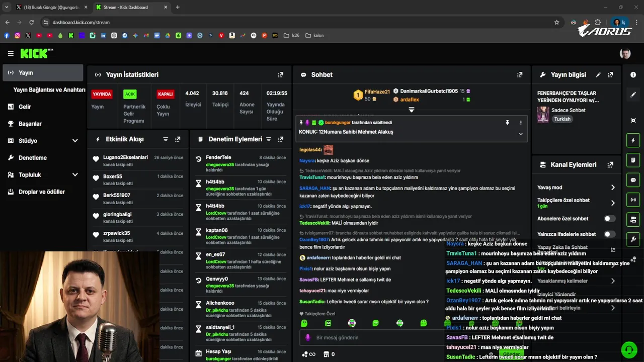Open Yayın Bağlantısı ve Anahtarı page

(x=49, y=90)
